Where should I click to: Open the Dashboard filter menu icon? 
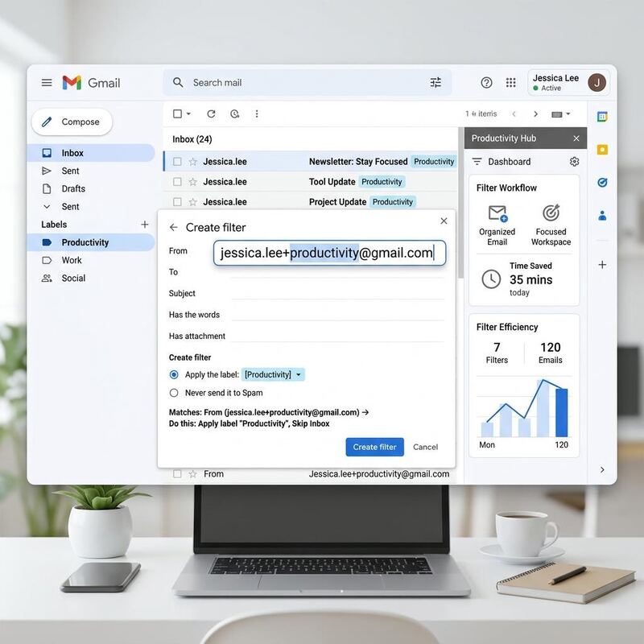477,162
